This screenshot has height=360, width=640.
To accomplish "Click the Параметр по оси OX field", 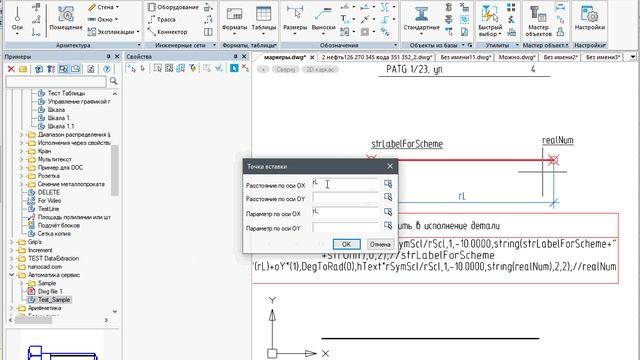I will coord(346,212).
